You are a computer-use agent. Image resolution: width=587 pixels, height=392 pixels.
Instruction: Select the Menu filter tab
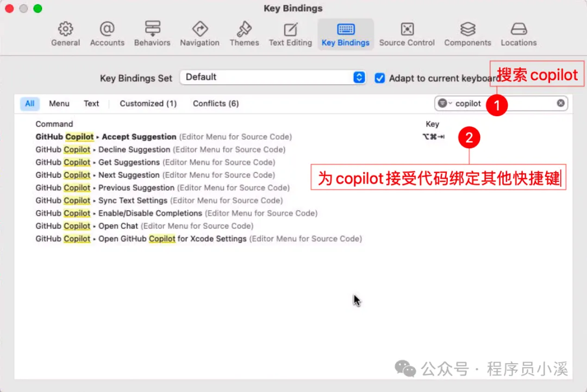(x=59, y=103)
